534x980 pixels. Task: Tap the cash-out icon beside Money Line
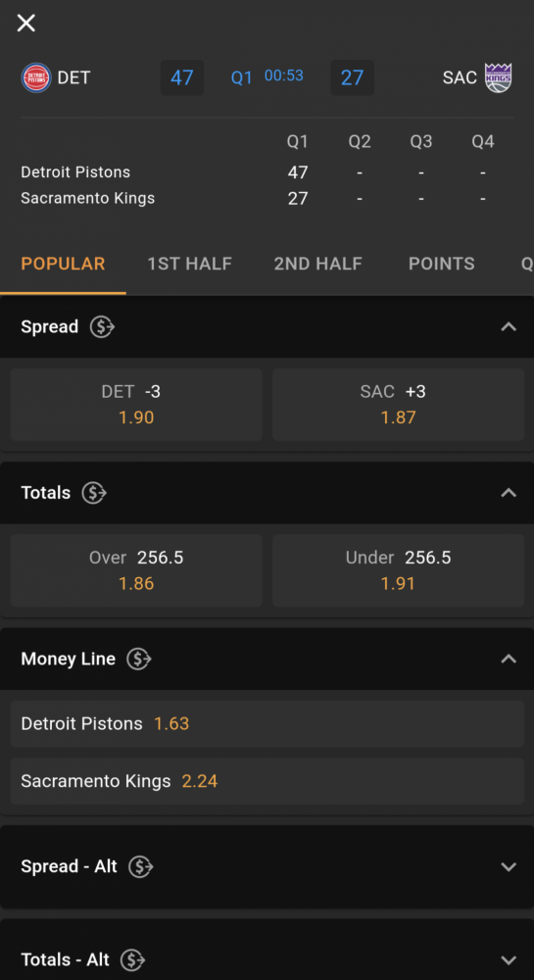139,659
